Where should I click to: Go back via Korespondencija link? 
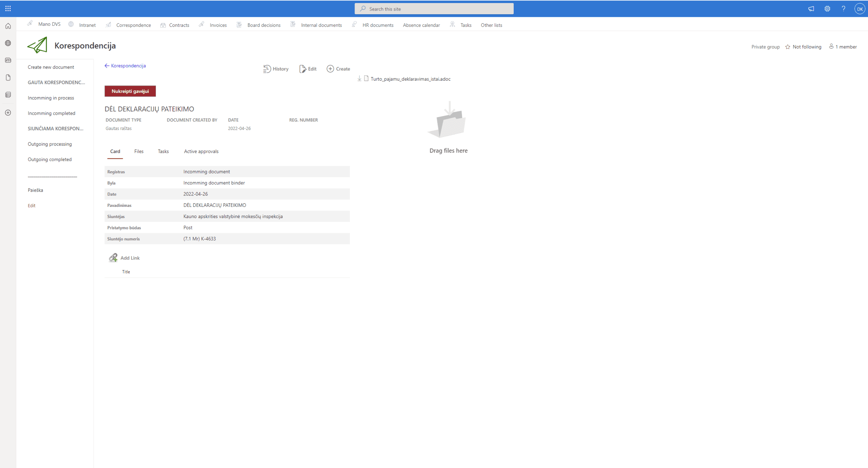pos(125,66)
